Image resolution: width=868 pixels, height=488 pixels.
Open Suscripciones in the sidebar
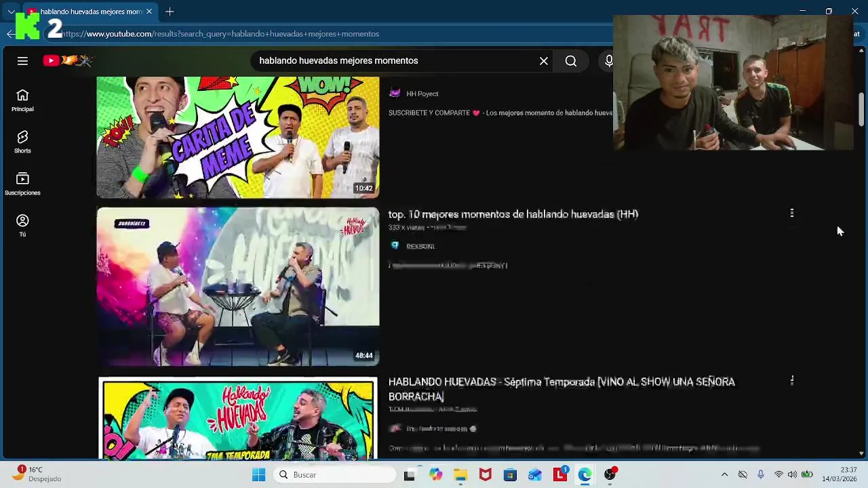[x=22, y=184]
